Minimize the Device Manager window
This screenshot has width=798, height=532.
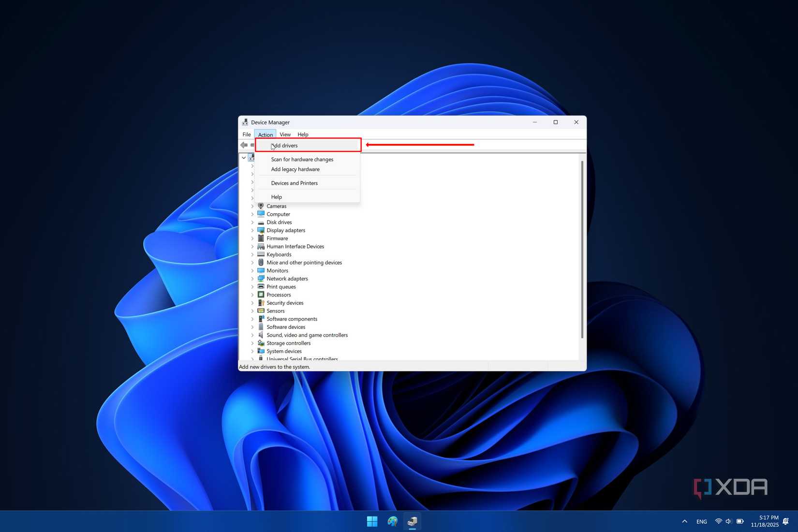point(535,122)
